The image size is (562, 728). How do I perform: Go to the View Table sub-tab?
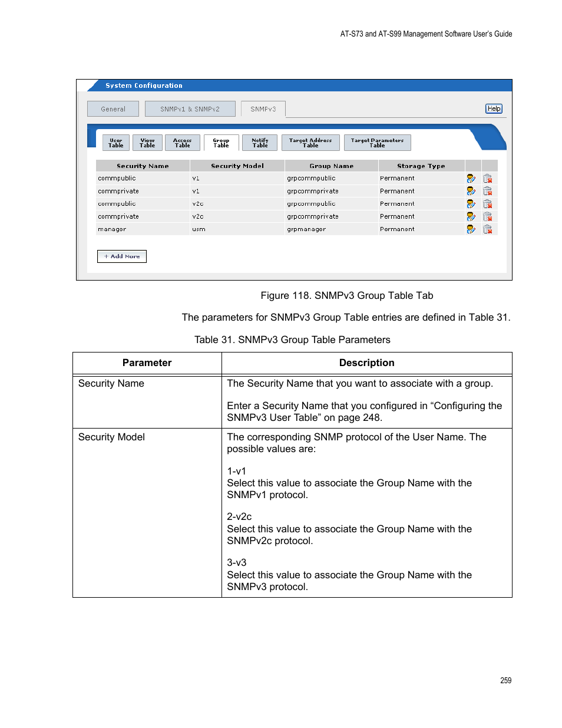coord(147,143)
